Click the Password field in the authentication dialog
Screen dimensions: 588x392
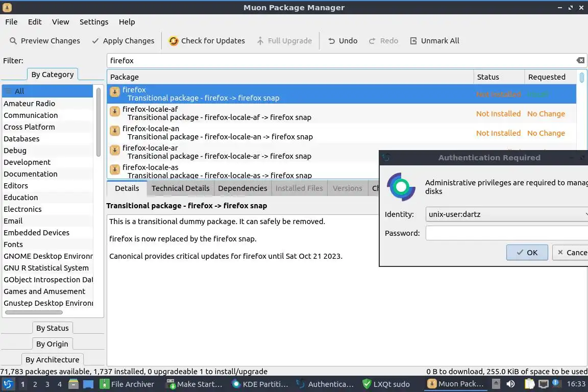coord(507,233)
